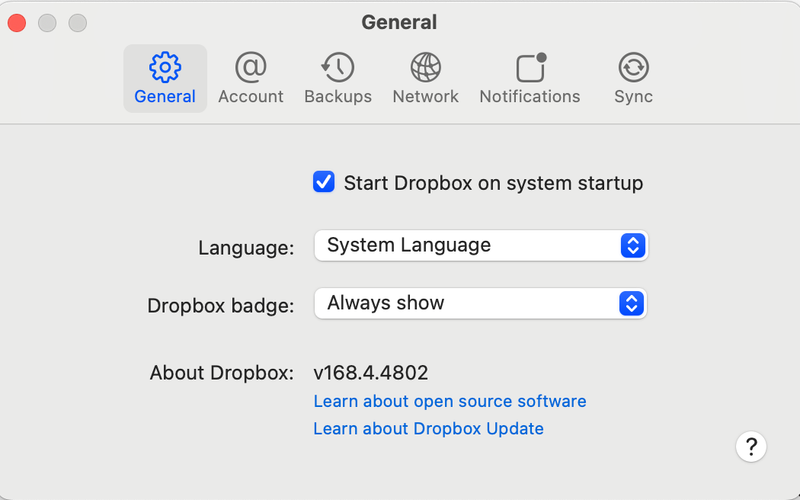Click the Language label
Viewport: 800px width, 500px height.
pyautogui.click(x=246, y=248)
